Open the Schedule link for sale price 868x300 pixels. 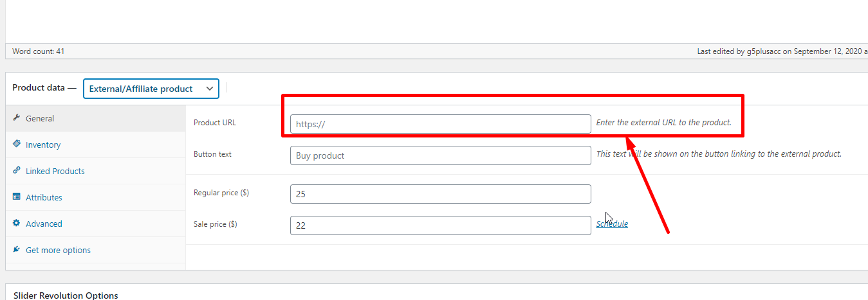pos(612,224)
